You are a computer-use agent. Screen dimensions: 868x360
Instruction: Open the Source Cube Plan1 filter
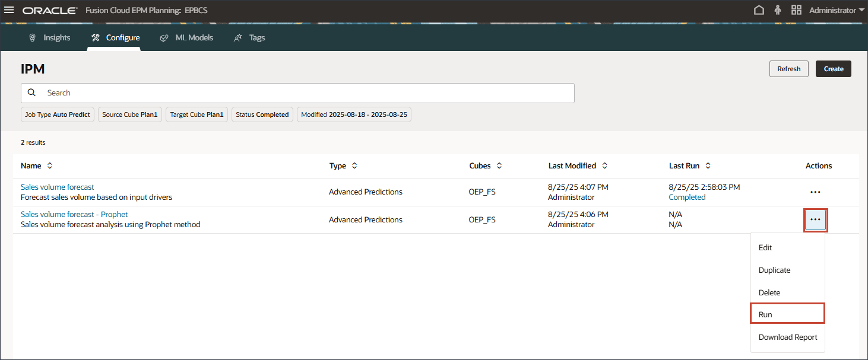(130, 114)
